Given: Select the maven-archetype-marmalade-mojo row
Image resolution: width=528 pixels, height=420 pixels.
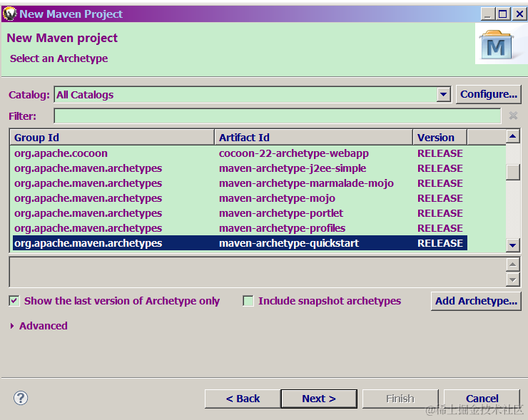Looking at the screenshot, I should [240, 183].
